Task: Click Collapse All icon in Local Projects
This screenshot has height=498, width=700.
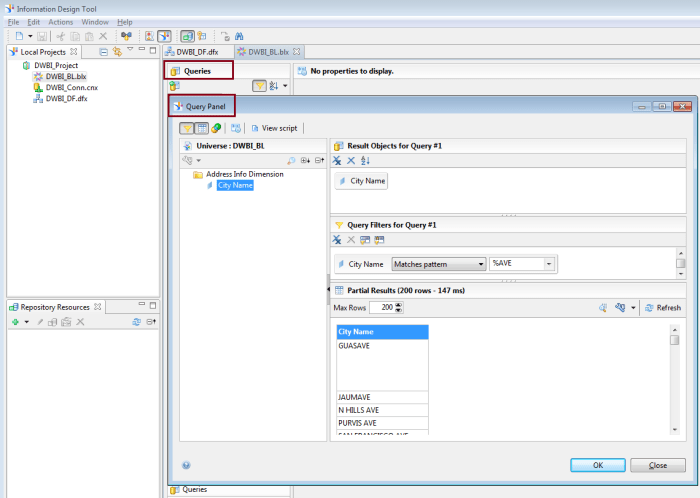Action: (104, 51)
